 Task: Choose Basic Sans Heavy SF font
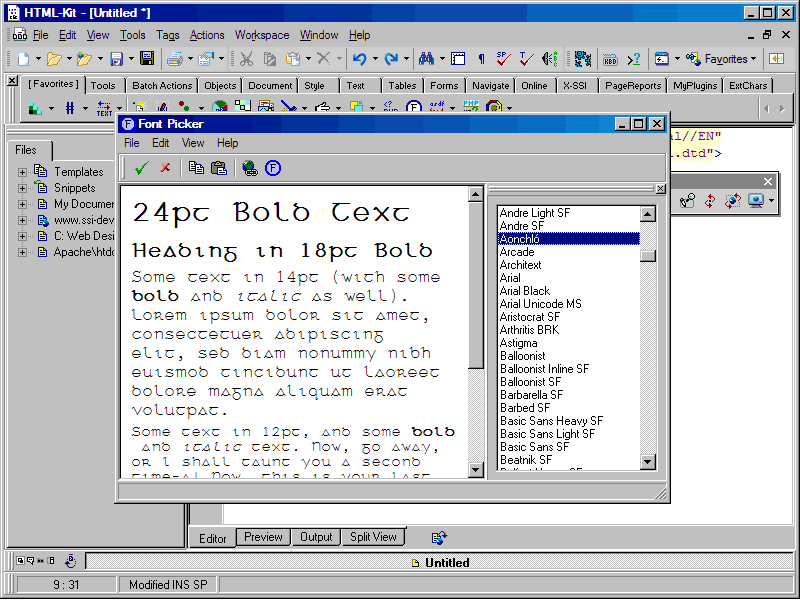point(568,421)
